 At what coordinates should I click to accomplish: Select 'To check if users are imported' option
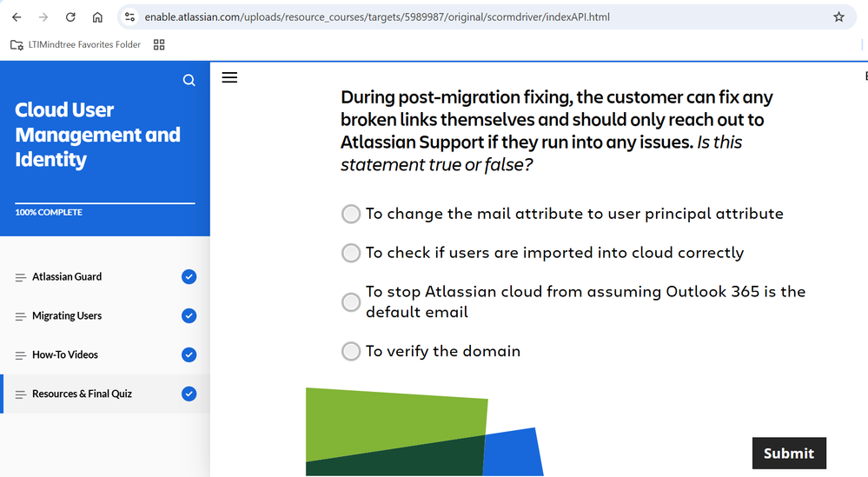coord(351,253)
